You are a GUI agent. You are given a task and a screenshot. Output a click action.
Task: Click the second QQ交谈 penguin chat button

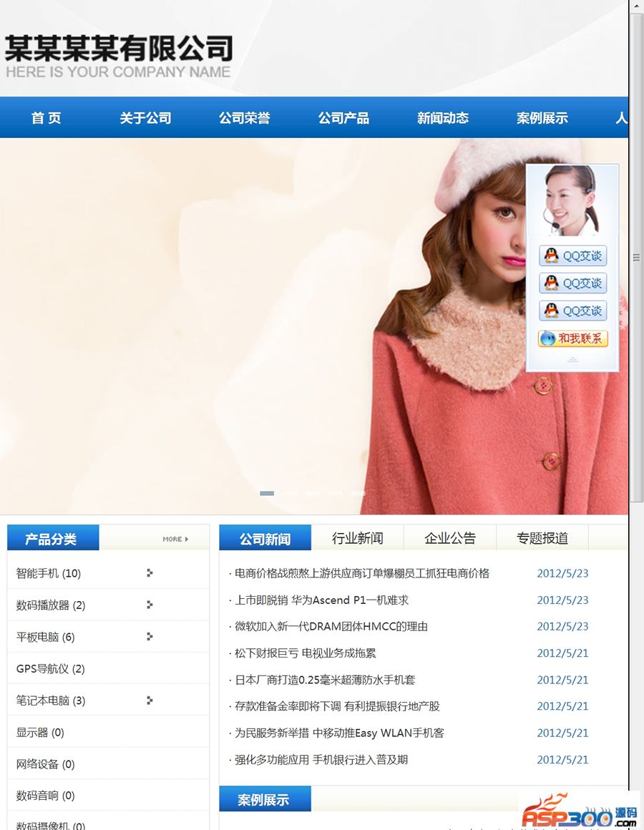(572, 283)
